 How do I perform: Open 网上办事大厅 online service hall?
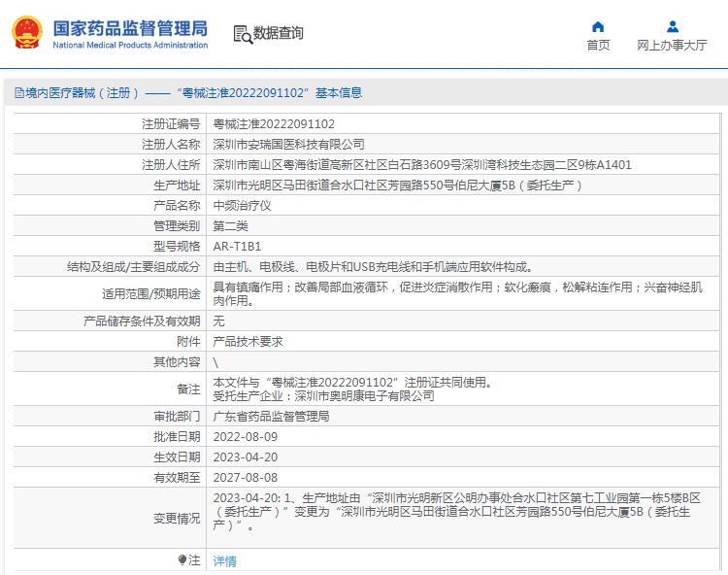(673, 45)
